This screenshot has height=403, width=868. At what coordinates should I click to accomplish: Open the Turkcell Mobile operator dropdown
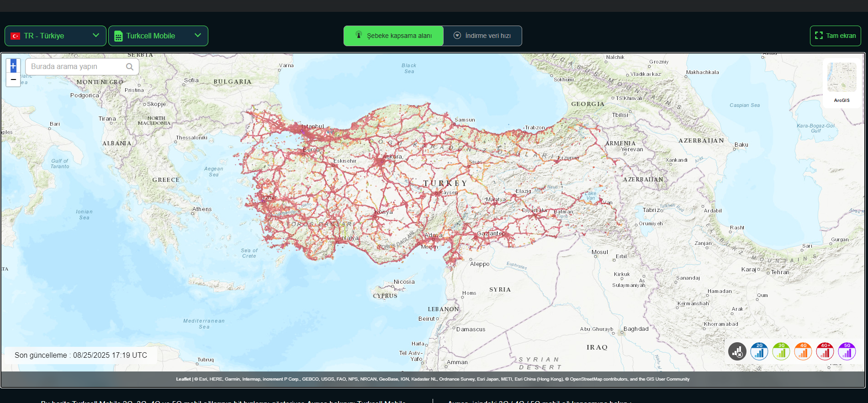(x=158, y=36)
